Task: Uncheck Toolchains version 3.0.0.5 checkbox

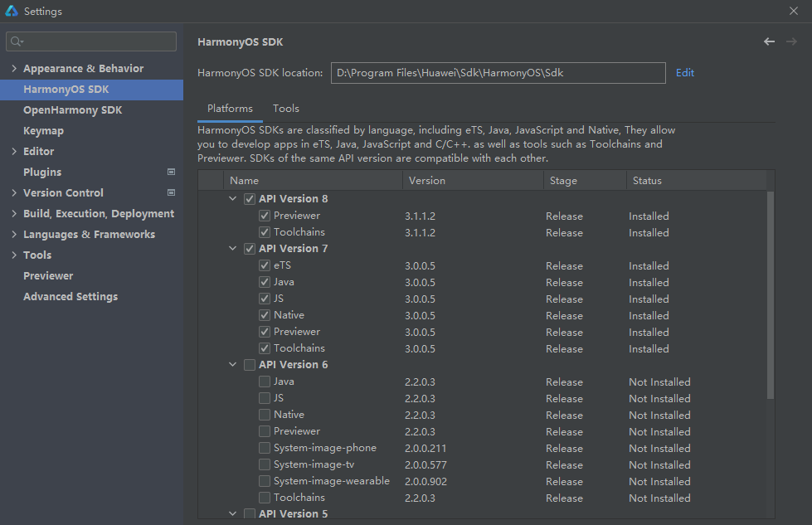Action: (265, 348)
